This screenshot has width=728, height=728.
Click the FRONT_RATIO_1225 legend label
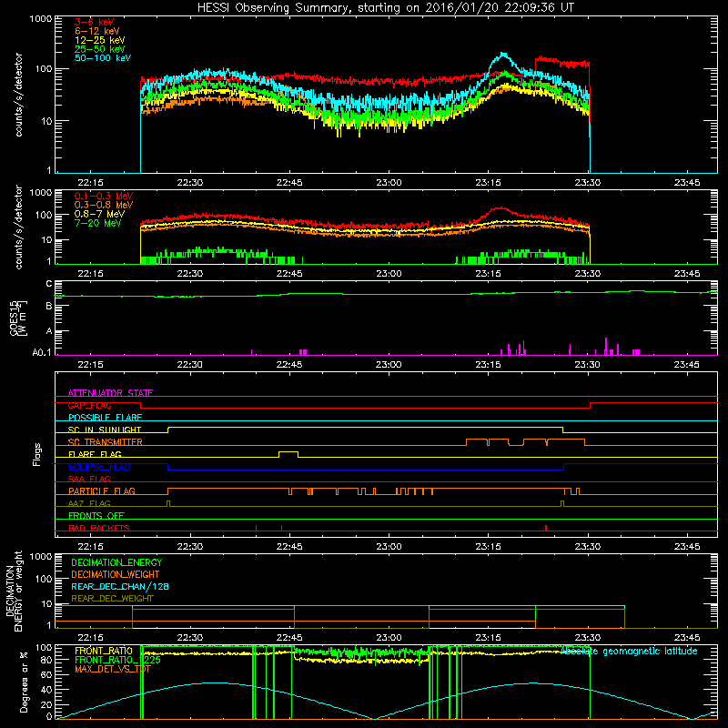coord(117,660)
